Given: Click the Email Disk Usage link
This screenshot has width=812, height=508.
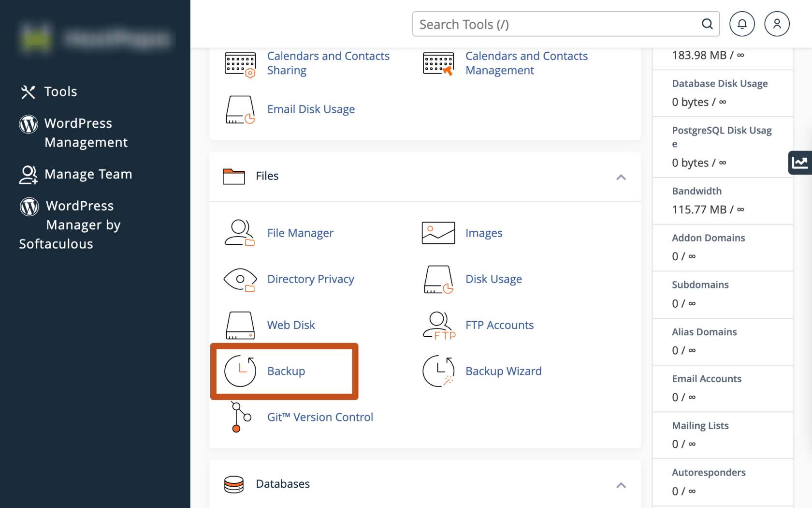Looking at the screenshot, I should tap(311, 109).
